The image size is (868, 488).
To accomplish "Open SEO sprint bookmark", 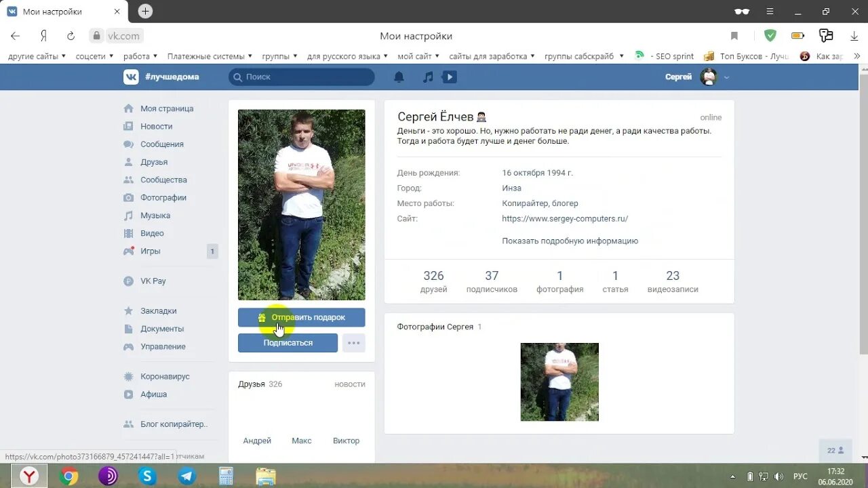I will (665, 56).
